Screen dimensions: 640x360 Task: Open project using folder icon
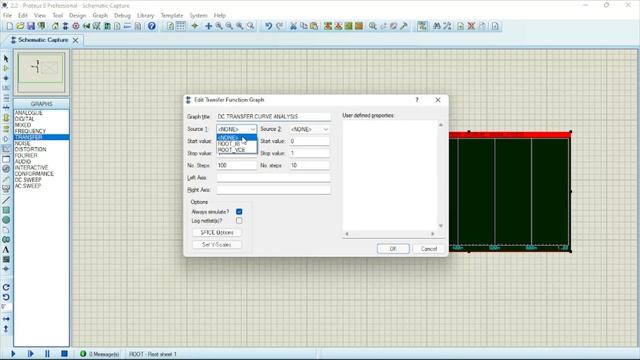coord(20,26)
